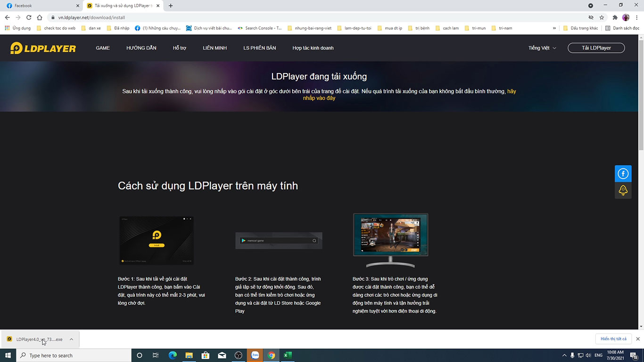This screenshot has height=362, width=644.
Task: Click the LDPlayer install screen thumbnail
Action: (x=156, y=240)
